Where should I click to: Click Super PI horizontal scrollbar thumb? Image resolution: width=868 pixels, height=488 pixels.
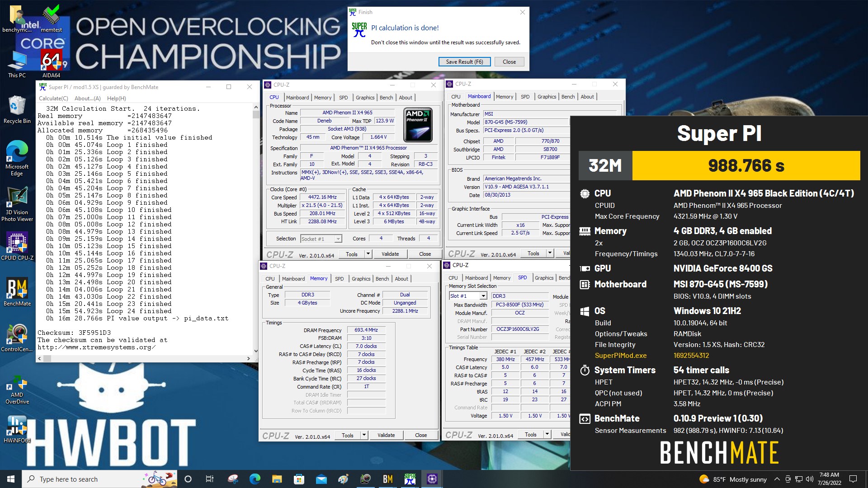pos(47,358)
